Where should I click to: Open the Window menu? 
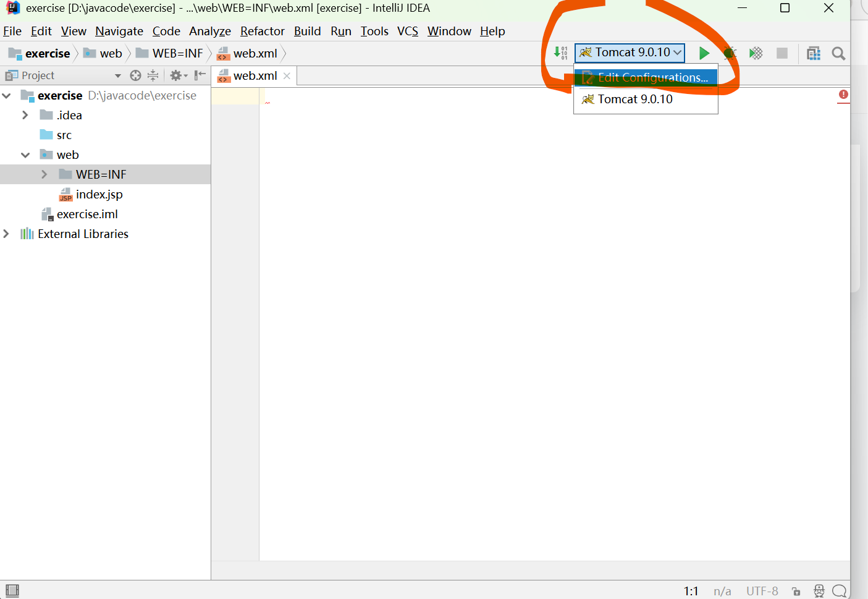[x=449, y=31]
